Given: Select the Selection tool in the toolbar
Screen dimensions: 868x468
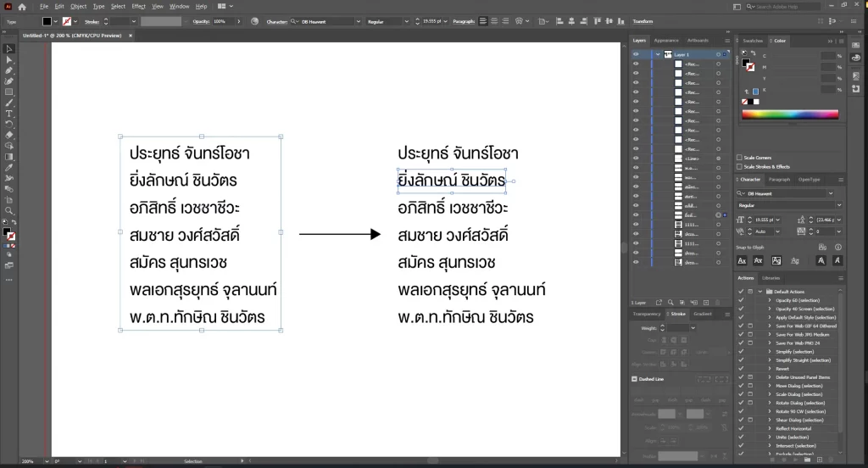Looking at the screenshot, I should coord(8,48).
